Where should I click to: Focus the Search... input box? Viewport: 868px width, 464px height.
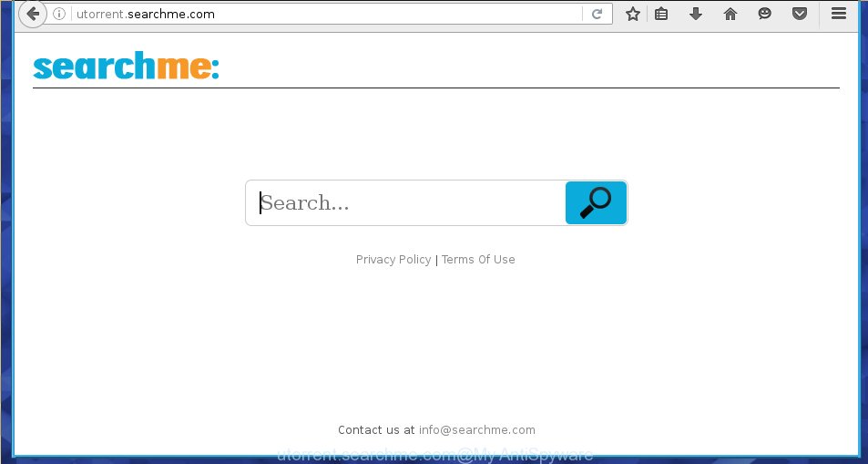tap(406, 203)
